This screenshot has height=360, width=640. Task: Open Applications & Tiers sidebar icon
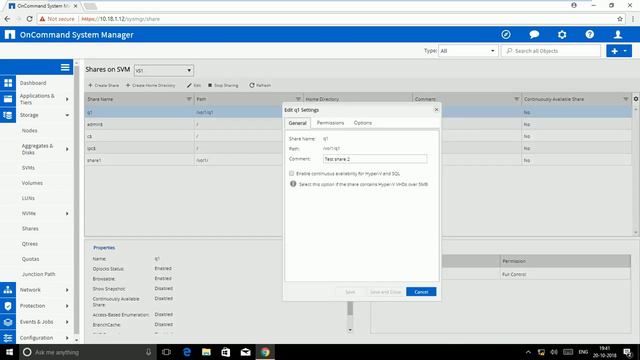(8, 99)
